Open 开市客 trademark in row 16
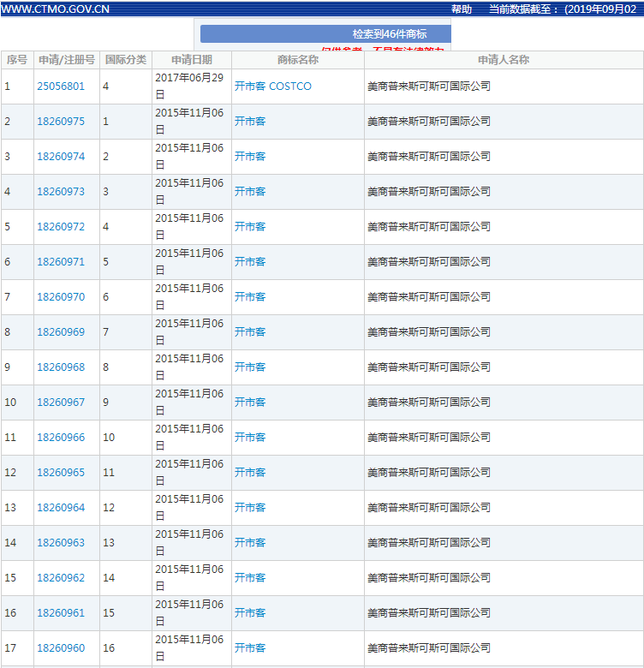The width and height of the screenshot is (644, 668). click(x=250, y=612)
